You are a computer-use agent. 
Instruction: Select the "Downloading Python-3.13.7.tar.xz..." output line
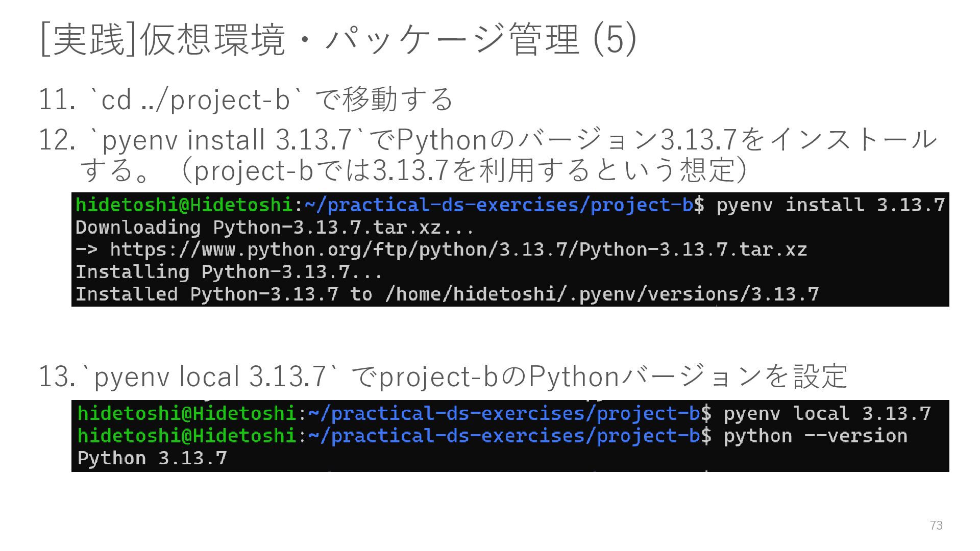(x=275, y=228)
